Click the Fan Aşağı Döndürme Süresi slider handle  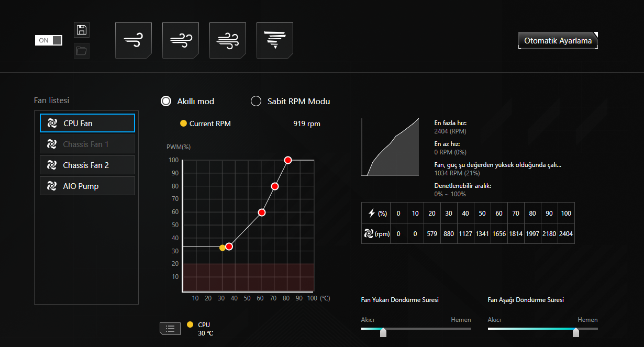(576, 332)
